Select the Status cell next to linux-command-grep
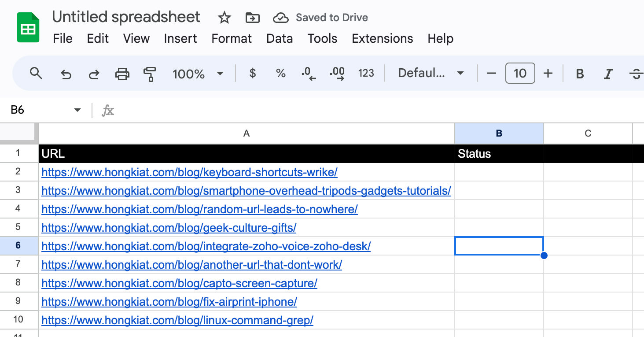 pos(499,320)
